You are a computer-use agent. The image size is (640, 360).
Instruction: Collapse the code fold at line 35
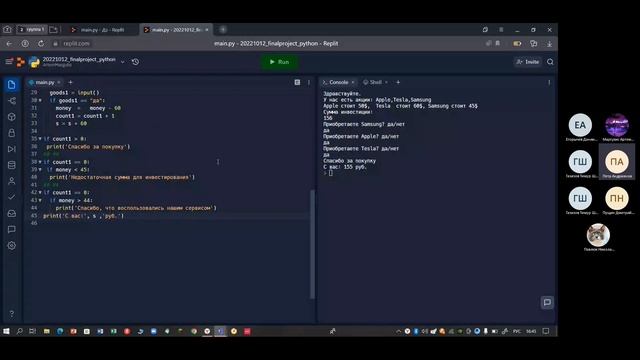pos(40,139)
